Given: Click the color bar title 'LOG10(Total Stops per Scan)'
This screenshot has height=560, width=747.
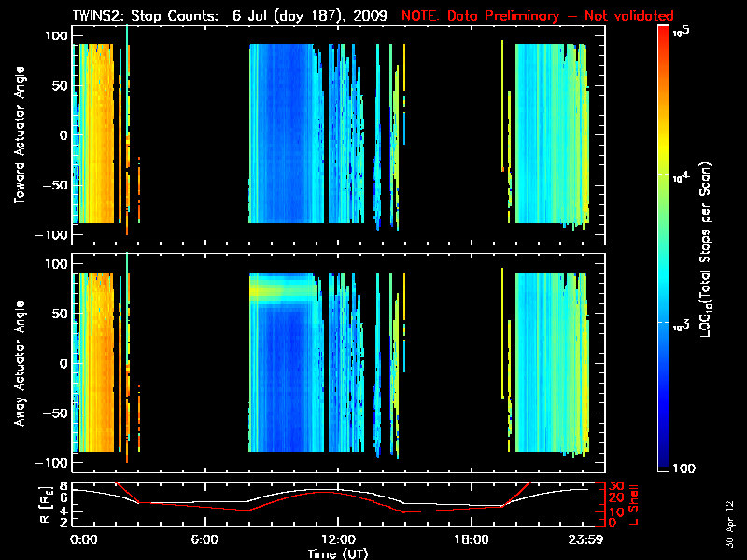Looking at the screenshot, I should [706, 249].
